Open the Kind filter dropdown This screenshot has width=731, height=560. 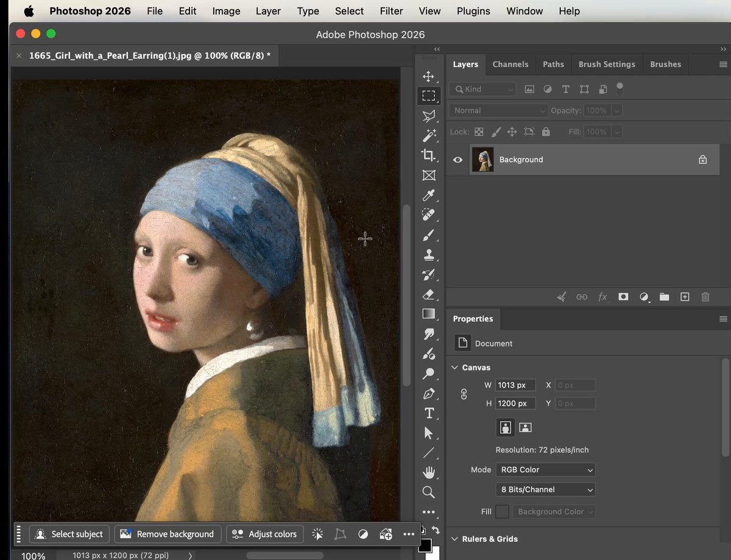click(x=482, y=89)
